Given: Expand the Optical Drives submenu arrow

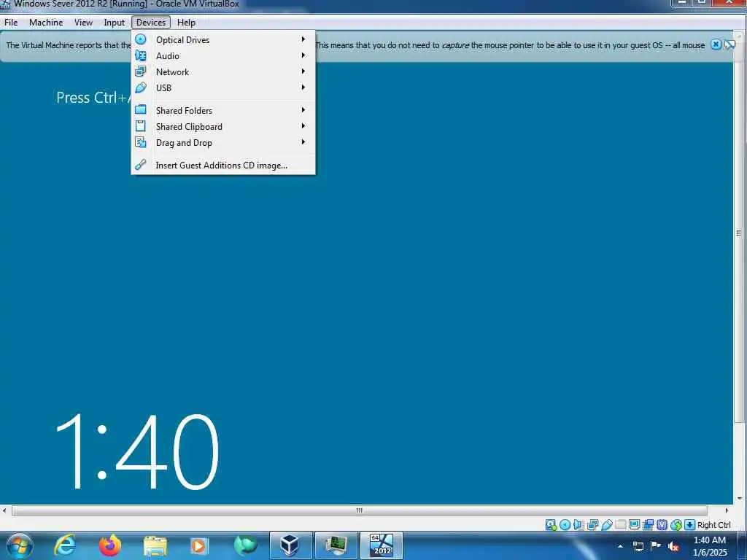Looking at the screenshot, I should coord(303,39).
